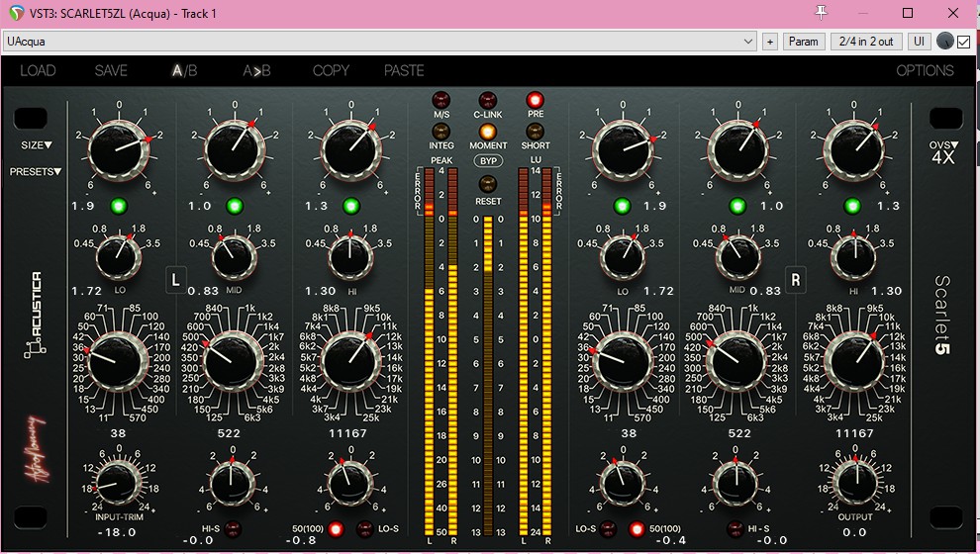The width and height of the screenshot is (980, 554).
Task: Click the BYP bypass button
Action: (488, 161)
